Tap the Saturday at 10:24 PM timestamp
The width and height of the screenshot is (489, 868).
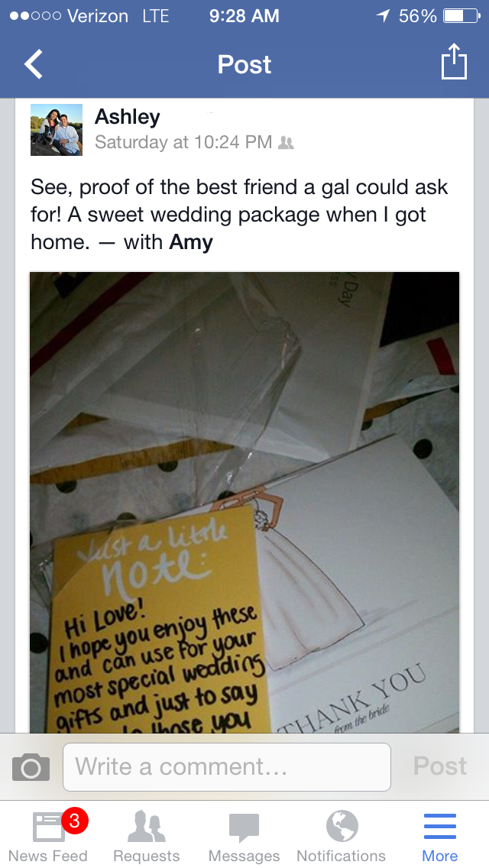pyautogui.click(x=183, y=142)
